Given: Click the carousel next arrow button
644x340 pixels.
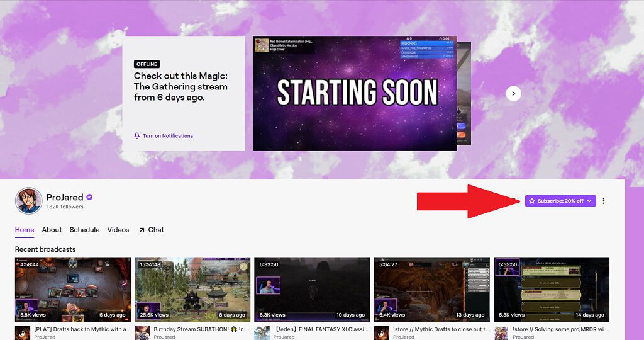Looking at the screenshot, I should [x=513, y=94].
